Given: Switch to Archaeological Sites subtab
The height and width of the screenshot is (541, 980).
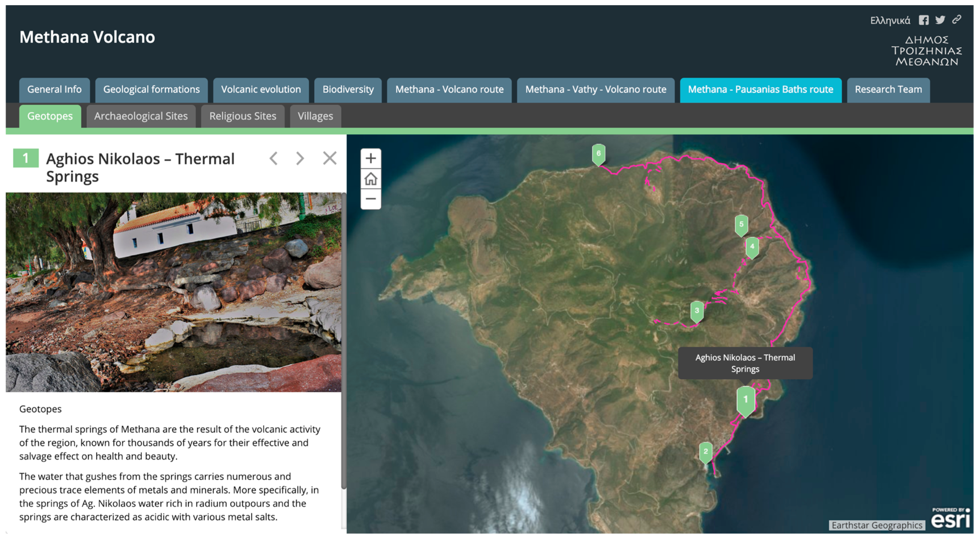Looking at the screenshot, I should coord(141,116).
